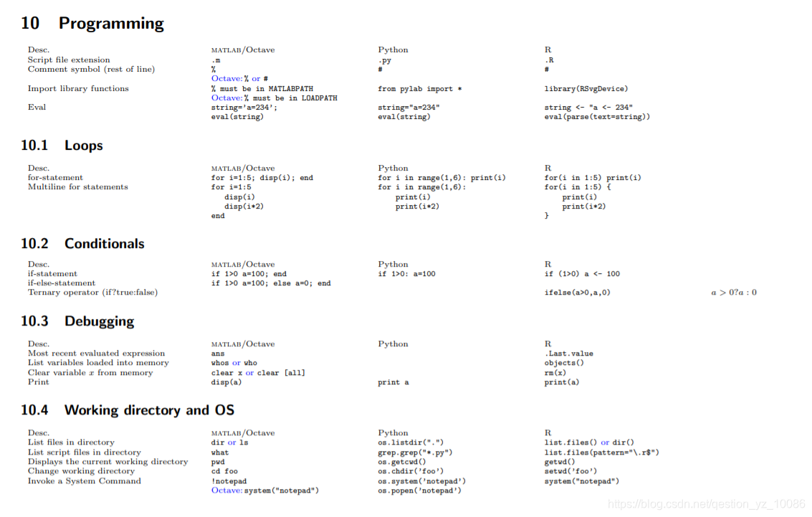The height and width of the screenshot is (517, 812).
Task: Click 'list.files() or dir()' R code
Action: [x=589, y=443]
